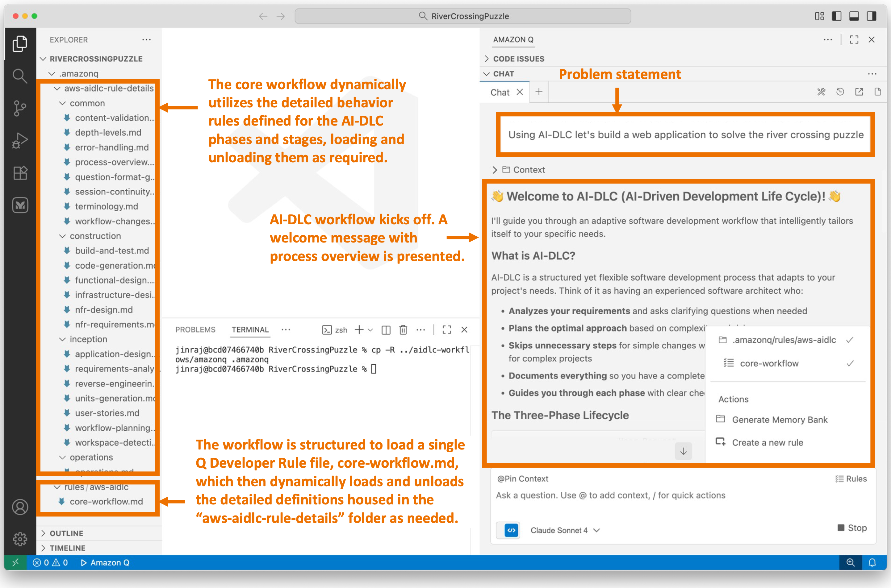
Task: Switch to the TERMINAL tab
Action: click(x=250, y=329)
